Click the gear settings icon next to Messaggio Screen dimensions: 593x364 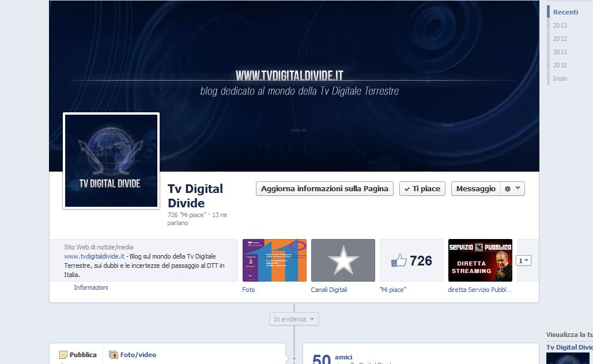(508, 188)
